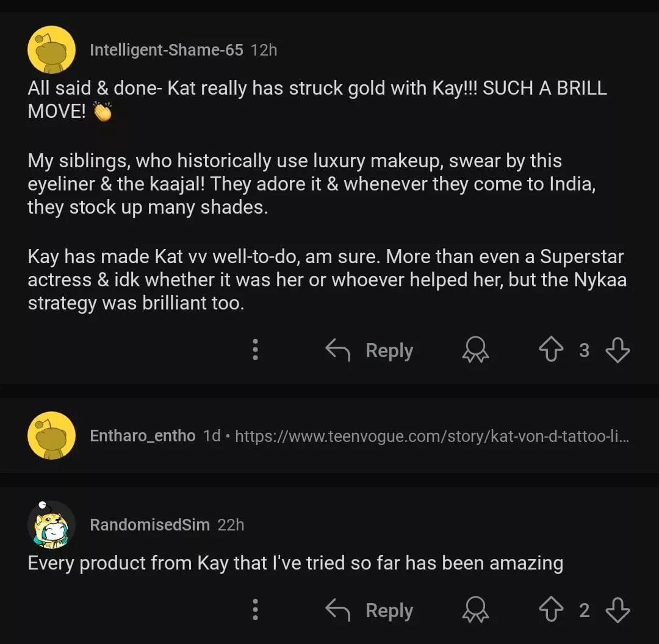Click the vote count on RandomisedSim's comment

pyautogui.click(x=584, y=610)
